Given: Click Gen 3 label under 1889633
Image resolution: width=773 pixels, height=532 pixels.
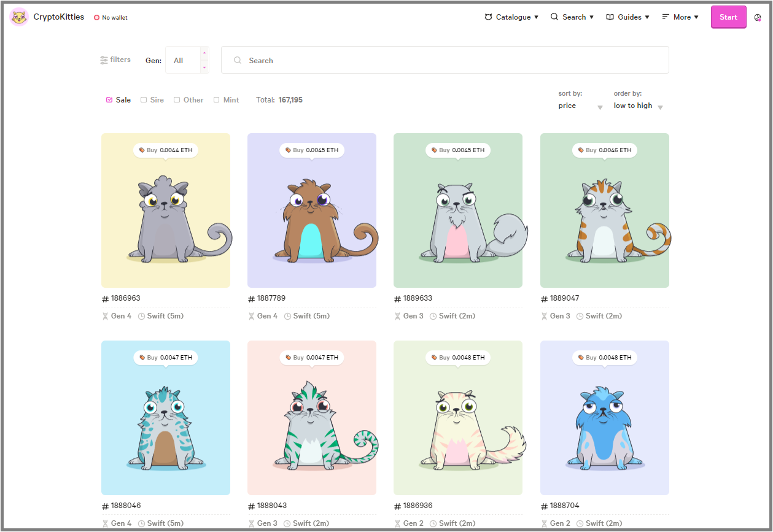Looking at the screenshot, I should (413, 316).
